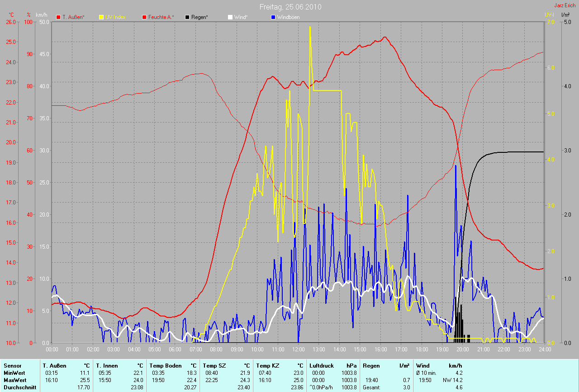Image resolution: width=579 pixels, height=392 pixels.
Task: Click the 'Temp KZ' column header
Action: [x=267, y=365]
